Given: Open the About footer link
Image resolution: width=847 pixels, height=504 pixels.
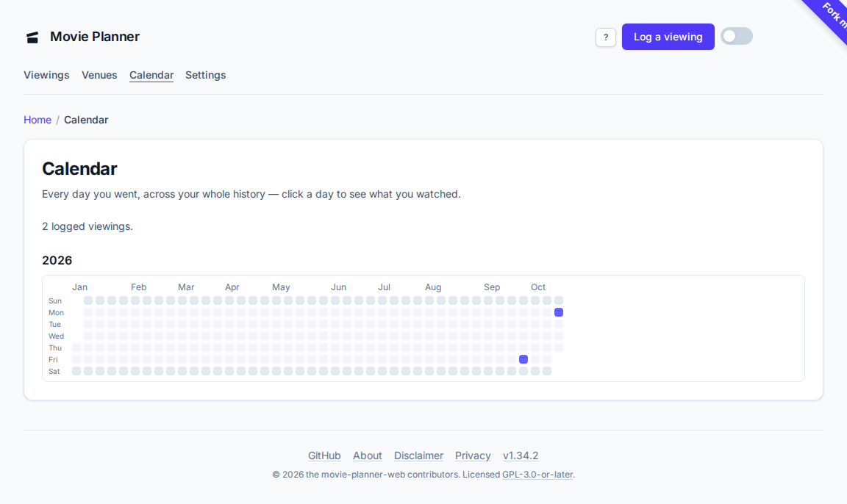Looking at the screenshot, I should [368, 456].
